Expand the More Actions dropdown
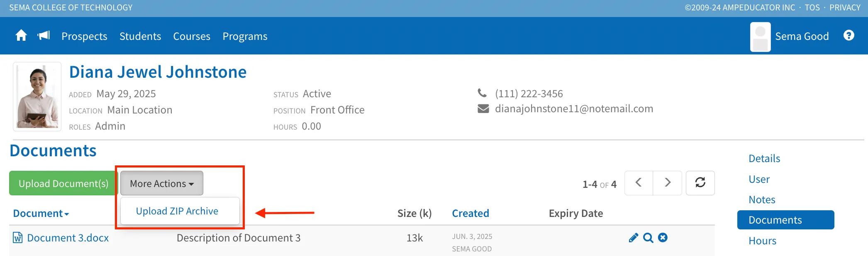The image size is (868, 256). click(x=162, y=183)
